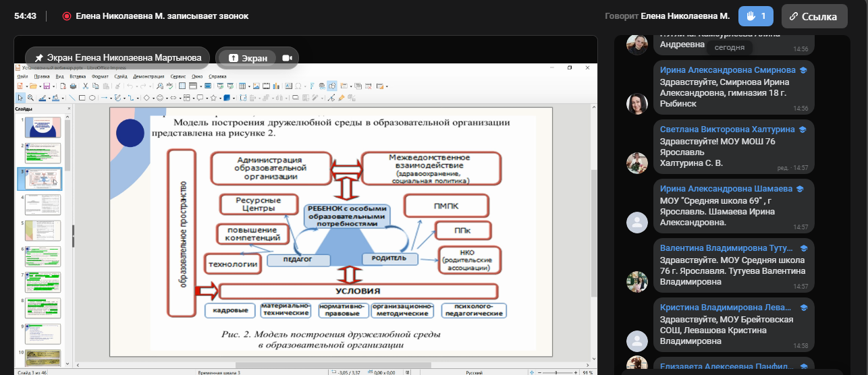Click the Copy icon in the toolbar

click(x=95, y=86)
